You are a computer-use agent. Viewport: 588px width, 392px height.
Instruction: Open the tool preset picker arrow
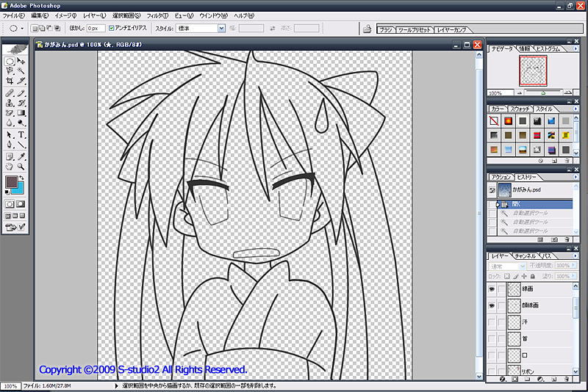pyautogui.click(x=23, y=28)
